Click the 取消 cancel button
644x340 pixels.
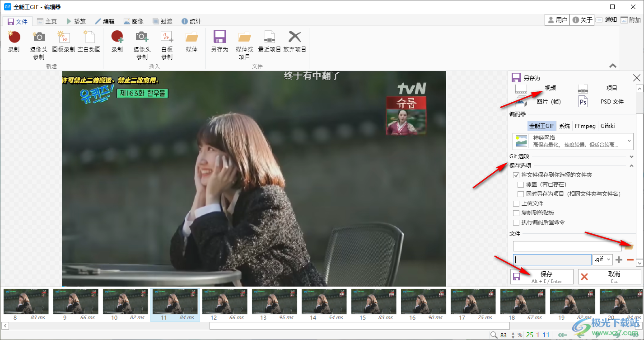point(610,277)
